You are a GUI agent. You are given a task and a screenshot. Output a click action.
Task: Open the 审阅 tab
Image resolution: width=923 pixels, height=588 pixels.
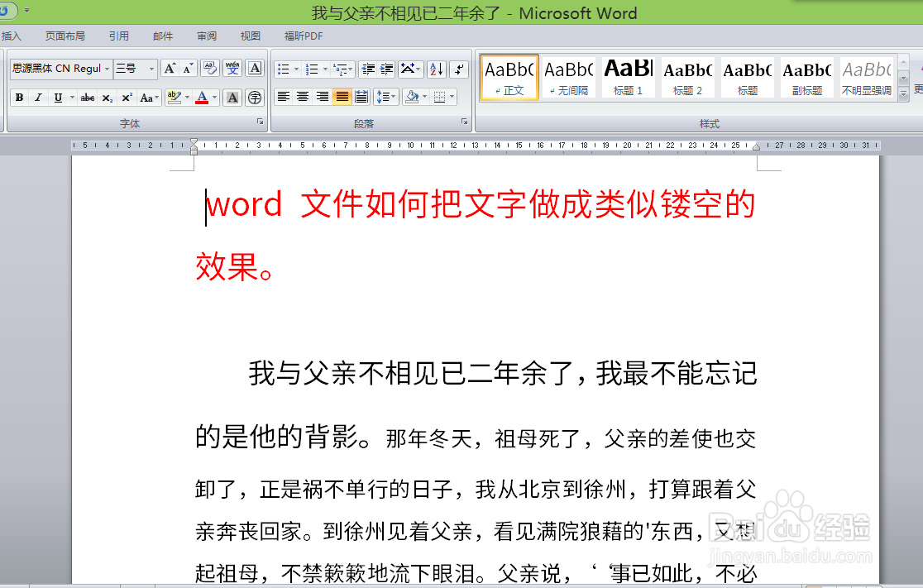tap(207, 36)
